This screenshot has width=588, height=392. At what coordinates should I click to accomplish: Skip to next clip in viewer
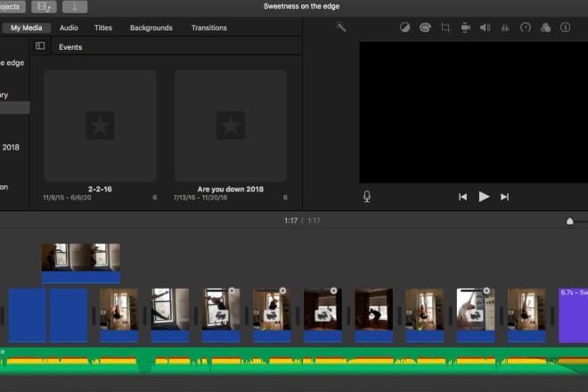coord(505,197)
